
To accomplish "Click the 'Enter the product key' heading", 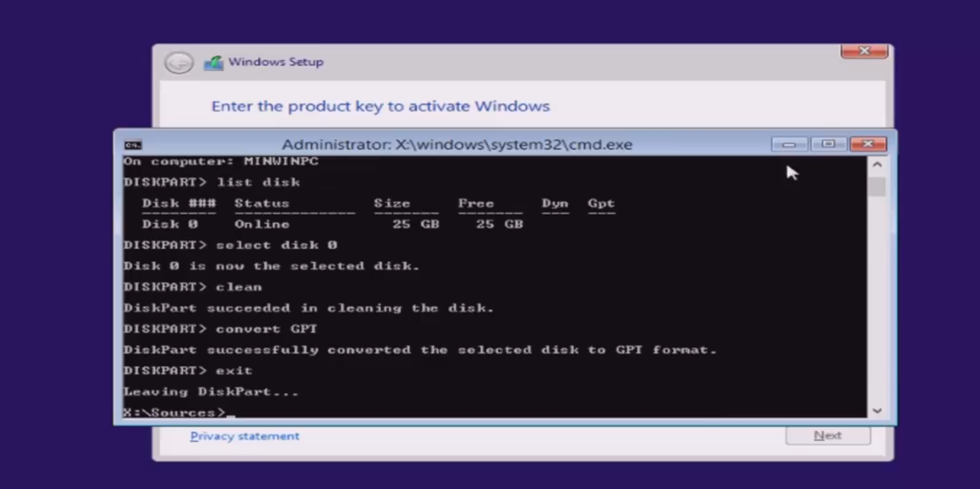I will tap(380, 106).
